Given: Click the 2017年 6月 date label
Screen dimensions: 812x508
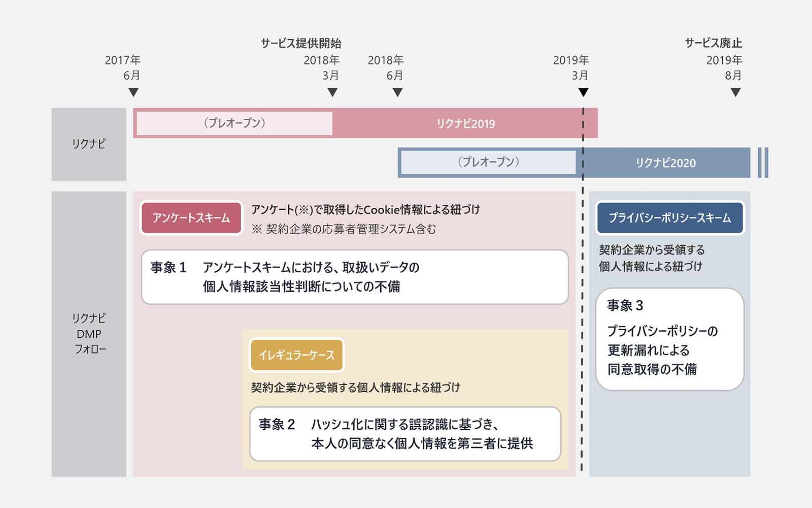Looking at the screenshot, I should [x=123, y=68].
